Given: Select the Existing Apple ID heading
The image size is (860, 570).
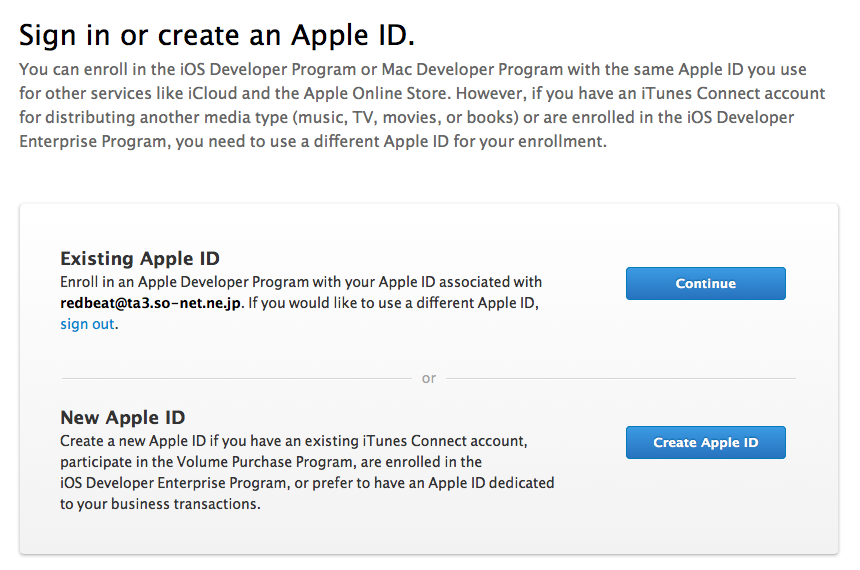Looking at the screenshot, I should (x=140, y=258).
